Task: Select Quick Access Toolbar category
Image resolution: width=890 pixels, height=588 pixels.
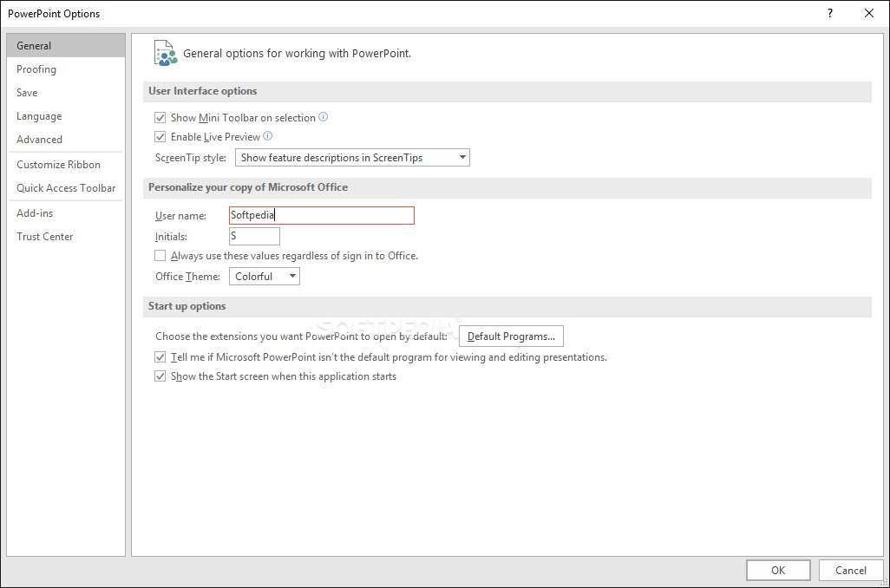Action: tap(66, 188)
